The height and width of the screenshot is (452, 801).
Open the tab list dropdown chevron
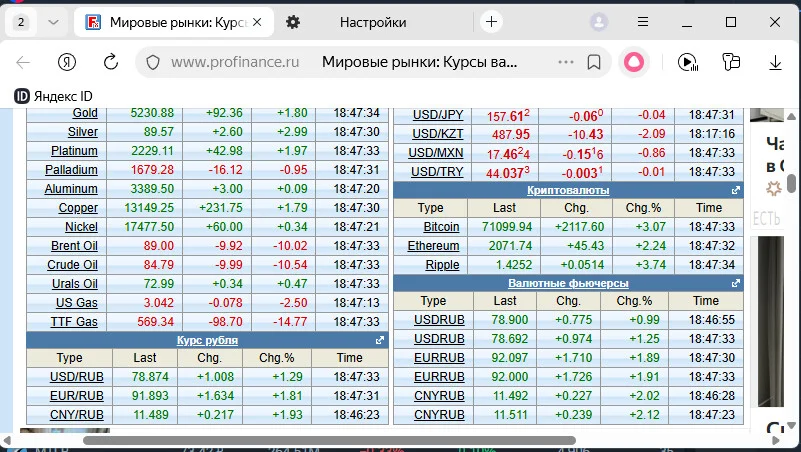pyautogui.click(x=53, y=22)
